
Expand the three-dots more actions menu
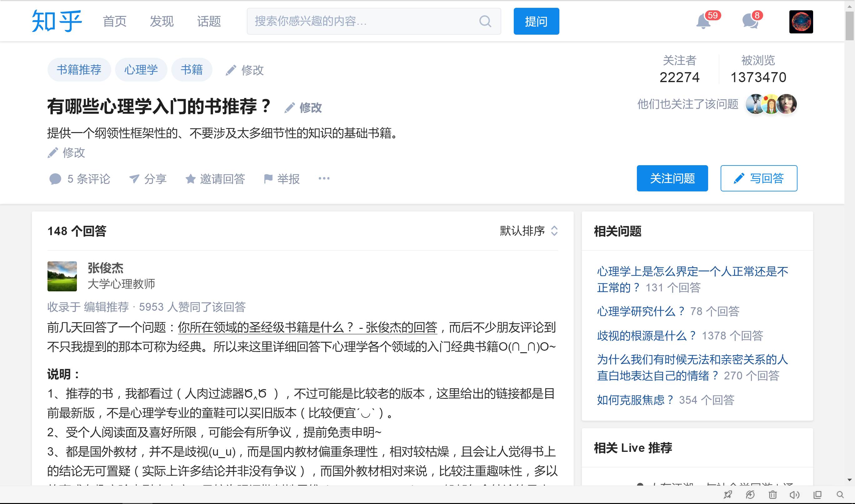coord(324,178)
